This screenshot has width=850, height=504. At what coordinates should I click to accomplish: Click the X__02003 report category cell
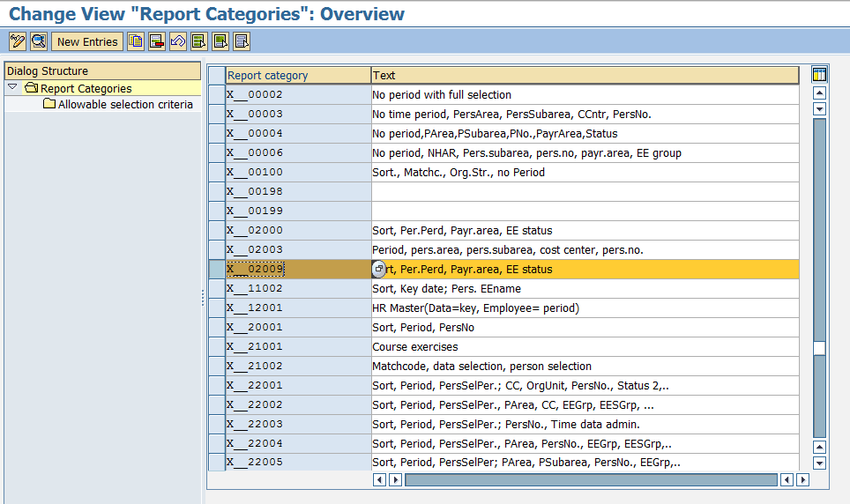(x=298, y=250)
